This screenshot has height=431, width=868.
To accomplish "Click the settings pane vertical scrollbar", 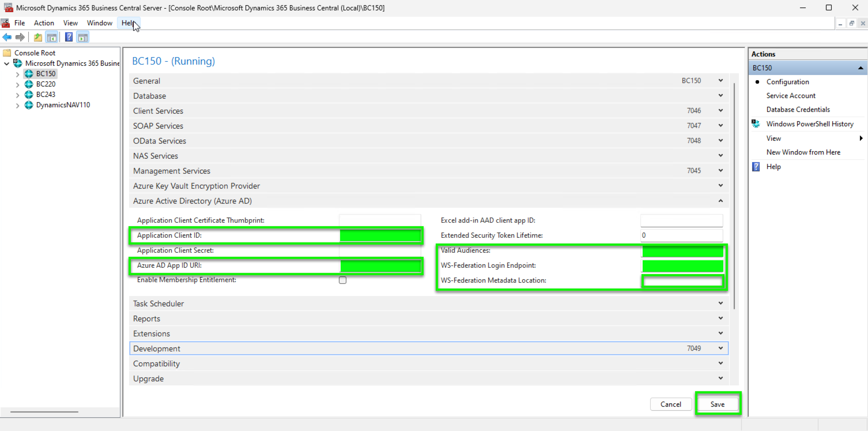I will tap(734, 196).
